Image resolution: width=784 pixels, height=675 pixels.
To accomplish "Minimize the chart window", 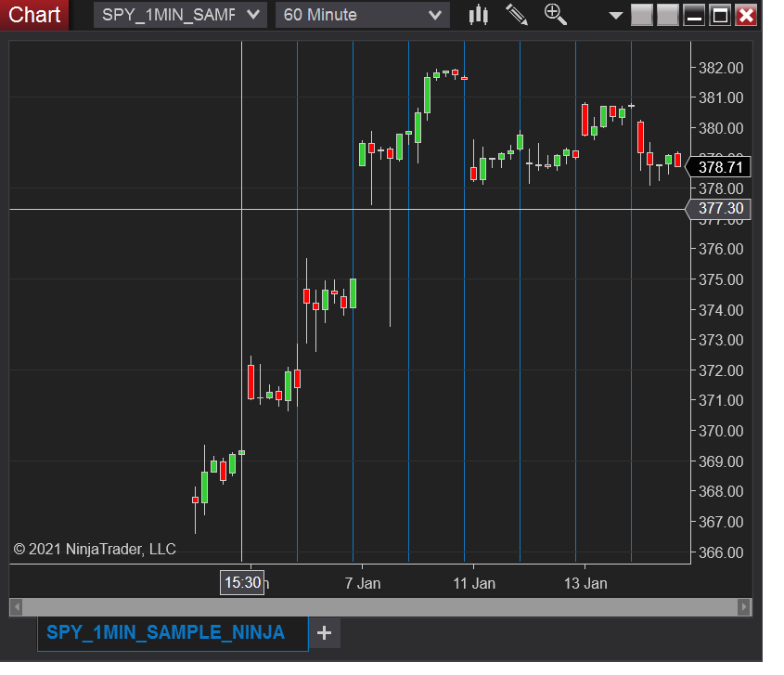I will click(x=694, y=15).
